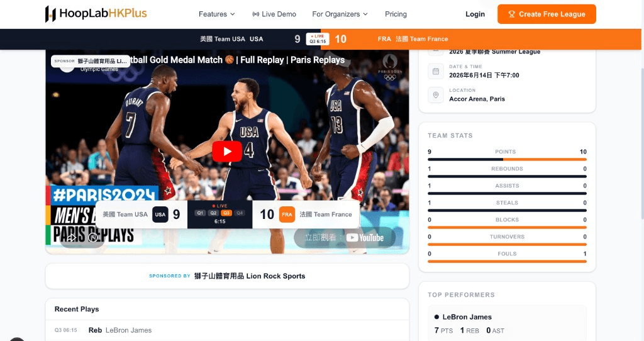Image resolution: width=644 pixels, height=341 pixels.
Task: Click 2026 夏季聯賽 Summer League text
Action: point(494,52)
